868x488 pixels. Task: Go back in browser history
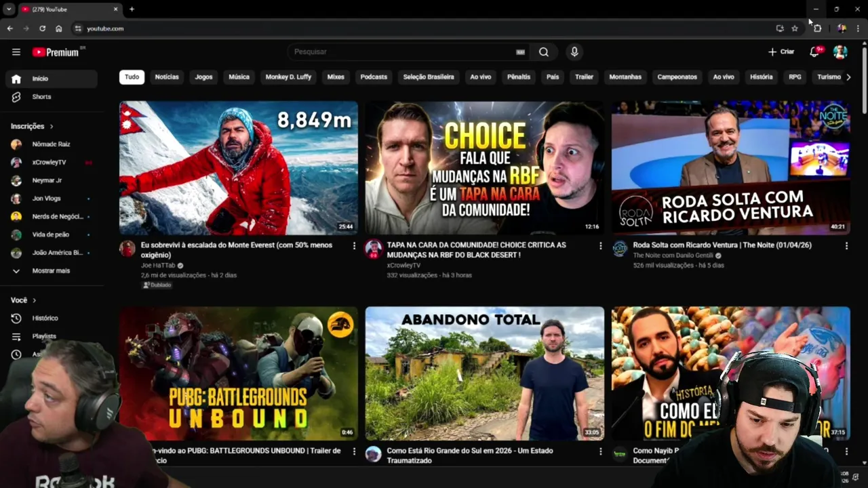point(9,28)
